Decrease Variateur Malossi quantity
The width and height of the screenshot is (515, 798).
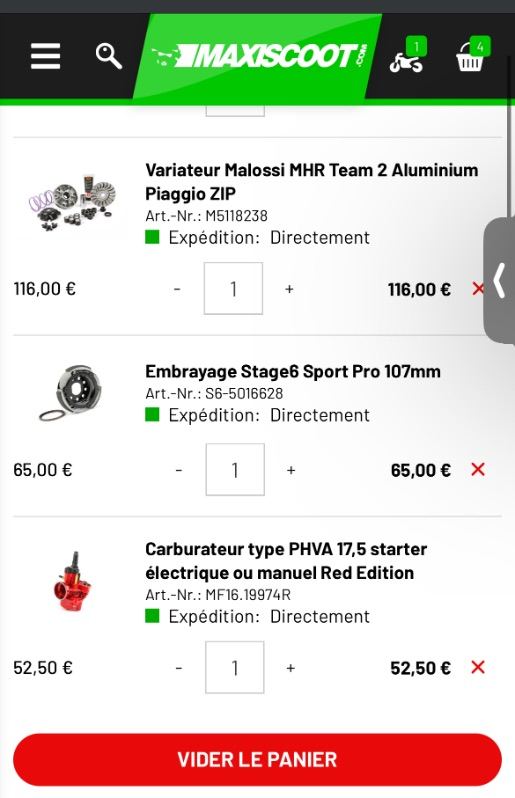click(177, 289)
